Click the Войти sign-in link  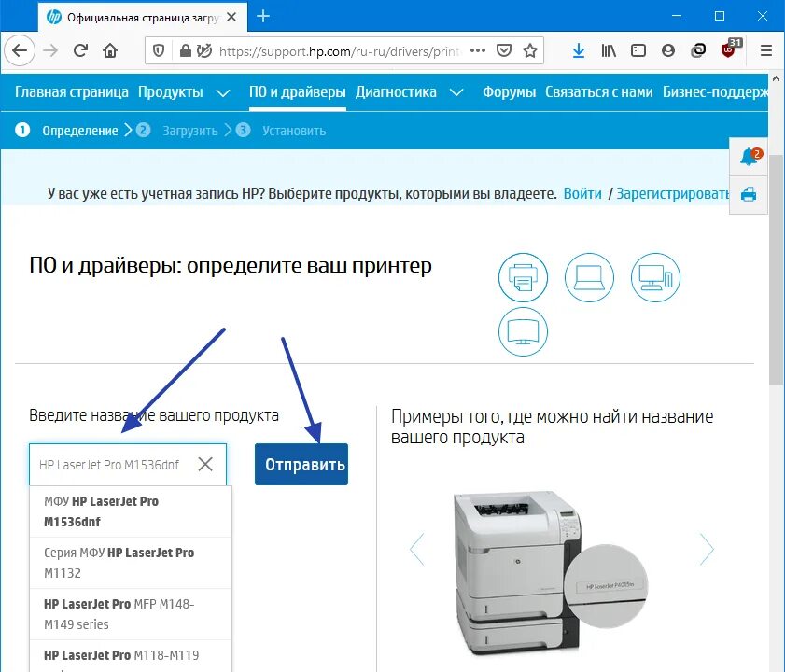pyautogui.click(x=582, y=194)
